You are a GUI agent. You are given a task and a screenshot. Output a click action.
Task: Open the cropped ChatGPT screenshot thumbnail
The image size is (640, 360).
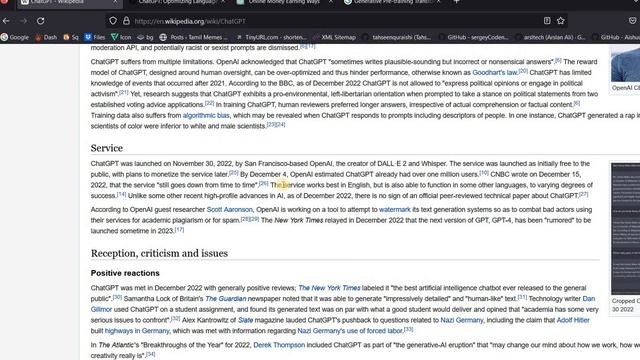625,229
